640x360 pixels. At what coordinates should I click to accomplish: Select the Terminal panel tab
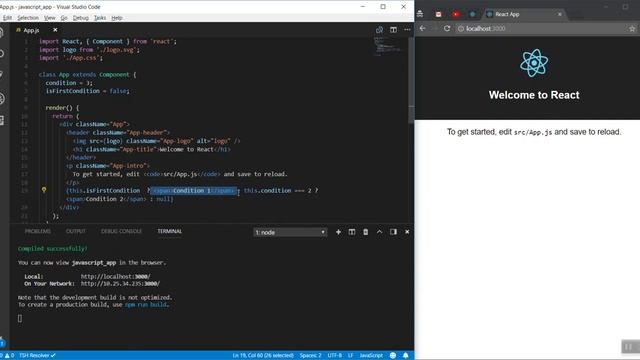tap(169, 231)
